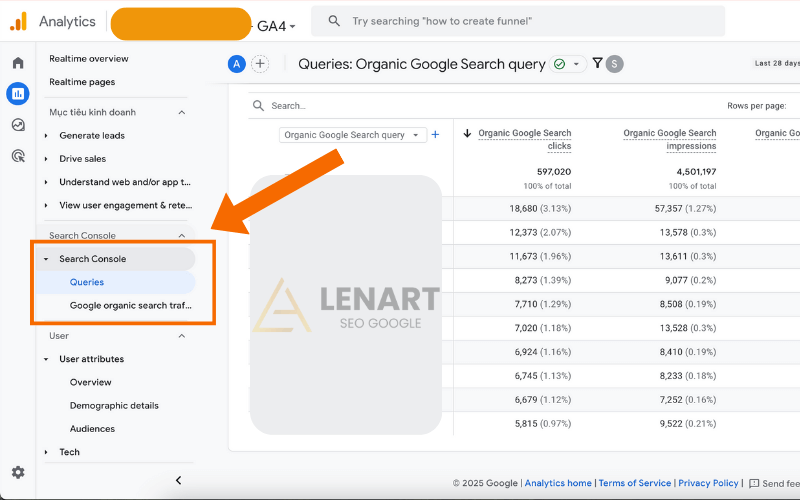Open Admin settings gear icon
Screen dimensions: 800x500
[x=18, y=472]
